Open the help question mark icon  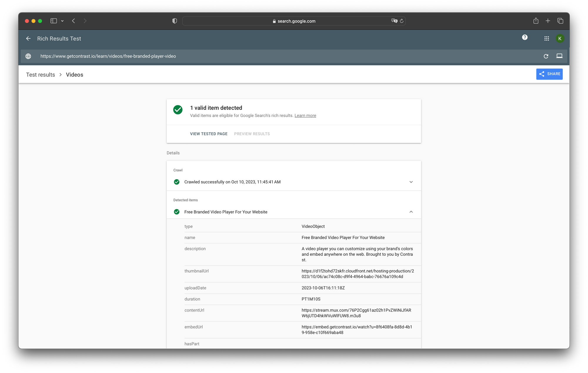[x=525, y=37]
